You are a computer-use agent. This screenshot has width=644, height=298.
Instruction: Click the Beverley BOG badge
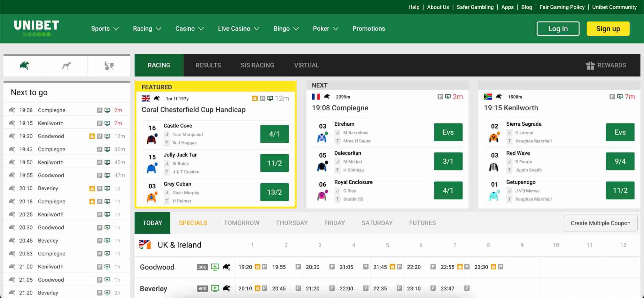tap(202, 288)
